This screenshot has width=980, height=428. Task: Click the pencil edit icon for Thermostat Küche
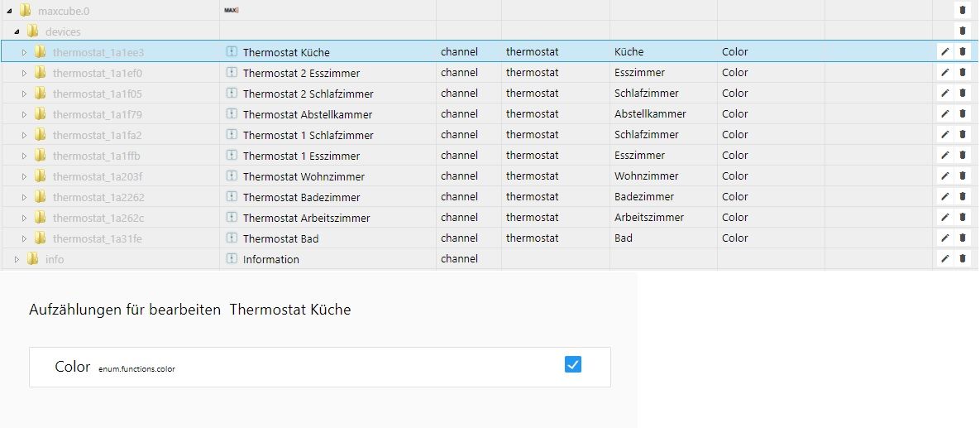[944, 51]
